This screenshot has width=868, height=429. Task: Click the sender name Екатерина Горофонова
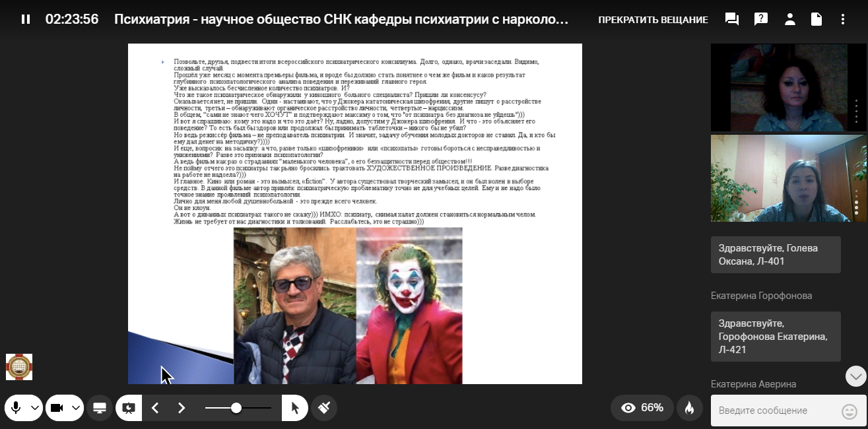(761, 296)
